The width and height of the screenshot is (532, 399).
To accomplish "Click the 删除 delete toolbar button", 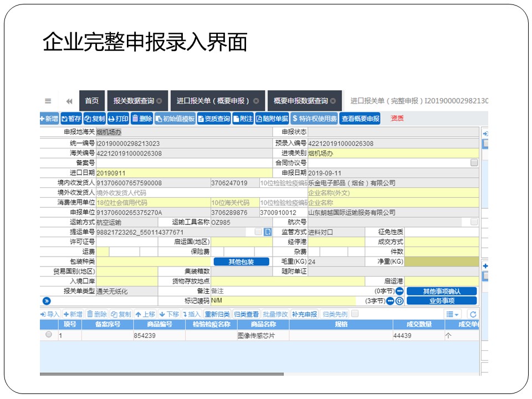I will [x=142, y=119].
